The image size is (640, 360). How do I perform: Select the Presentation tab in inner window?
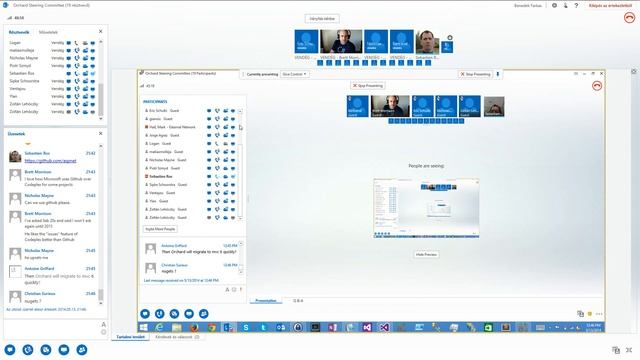pos(266,300)
